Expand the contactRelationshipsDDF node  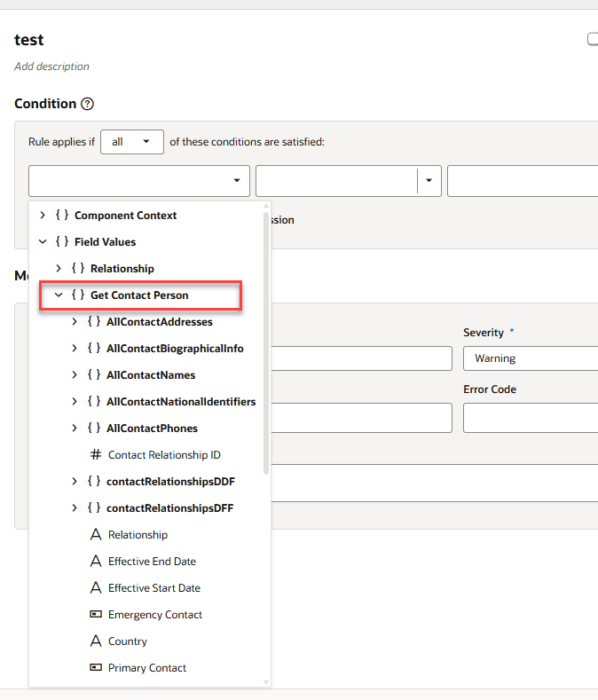click(75, 481)
